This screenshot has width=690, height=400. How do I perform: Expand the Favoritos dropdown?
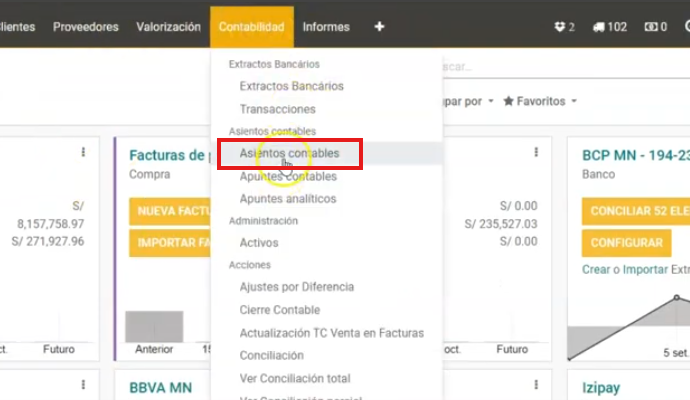(540, 101)
